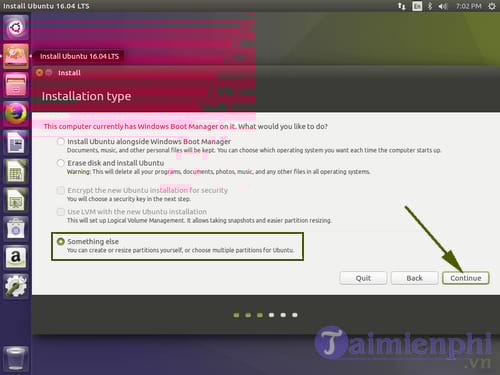Click the Back button

coord(414,278)
